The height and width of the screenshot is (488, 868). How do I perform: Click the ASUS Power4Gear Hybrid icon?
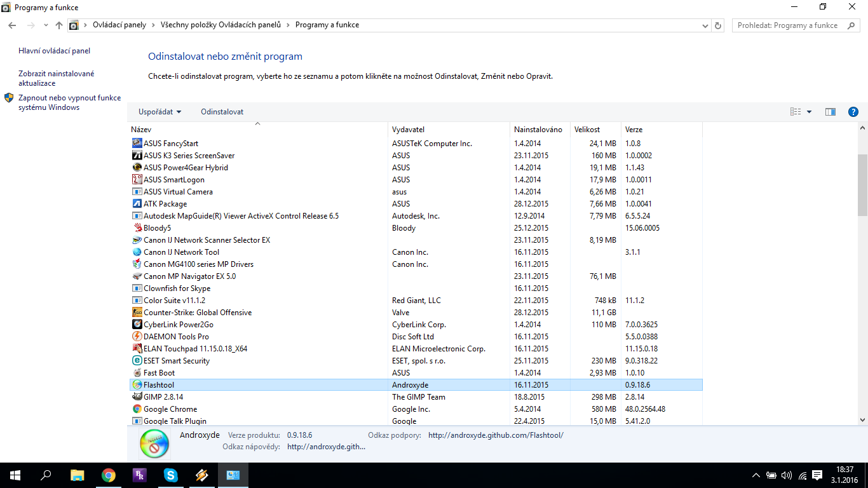pyautogui.click(x=137, y=168)
